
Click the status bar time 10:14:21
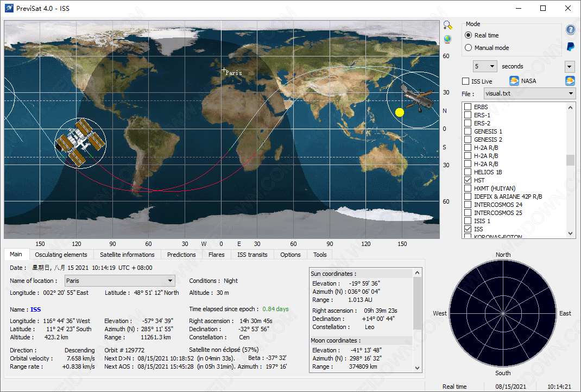[559, 387]
